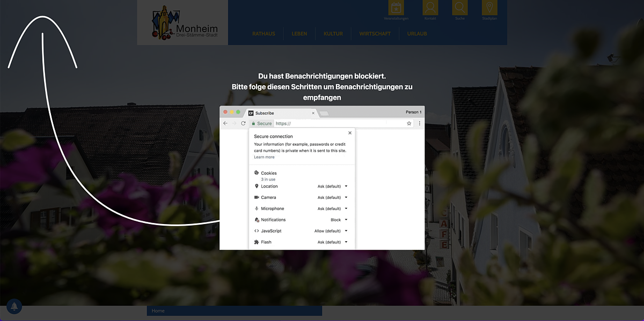Image resolution: width=644 pixels, height=321 pixels.
Task: Click the bookmark star in address bar
Action: 409,123
